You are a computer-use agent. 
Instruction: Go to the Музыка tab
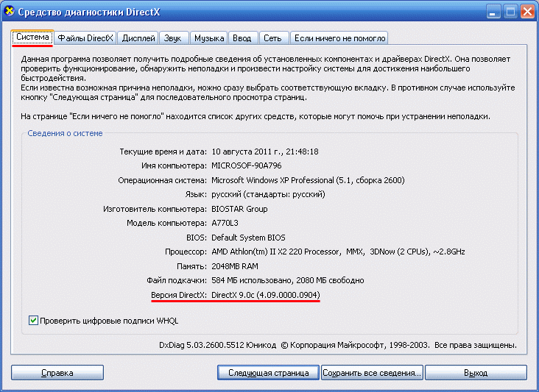(x=209, y=38)
